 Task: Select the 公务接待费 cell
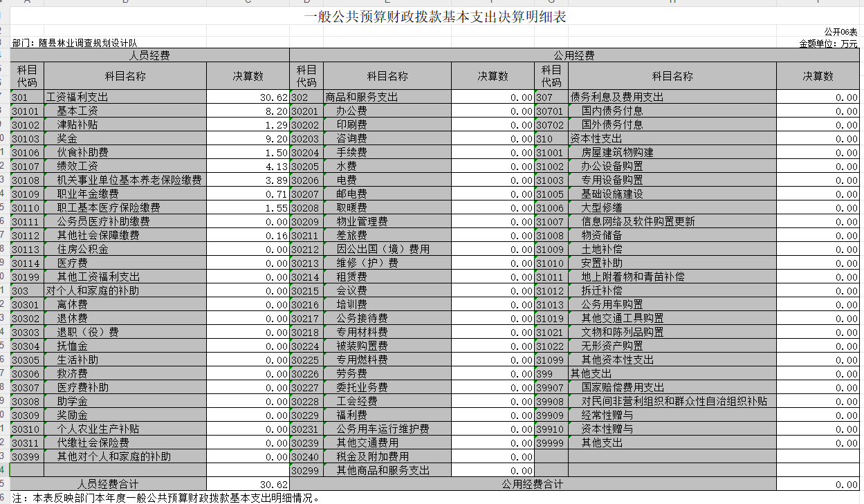click(387, 318)
